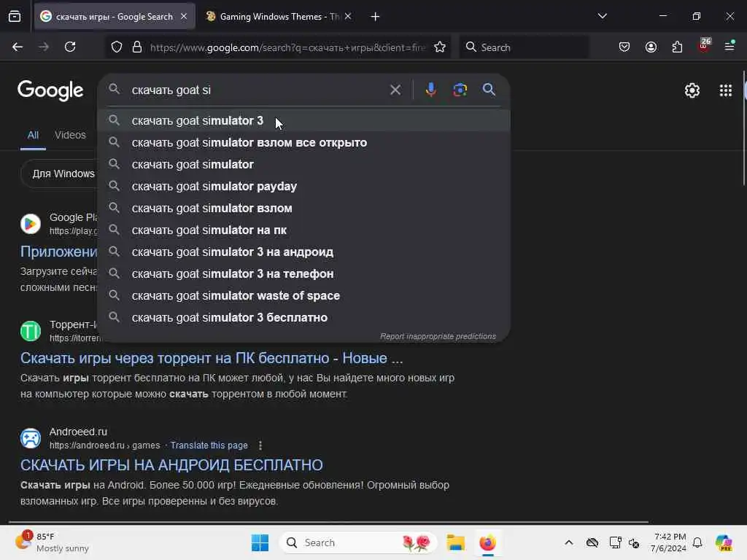Open Скачать игры через торрент result
This screenshot has width=747, height=560.
click(x=212, y=358)
